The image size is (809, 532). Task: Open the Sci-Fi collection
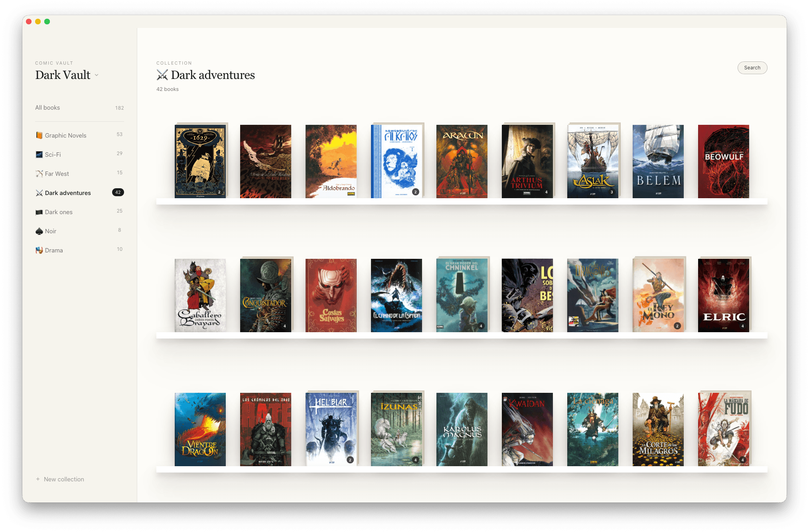click(79, 155)
